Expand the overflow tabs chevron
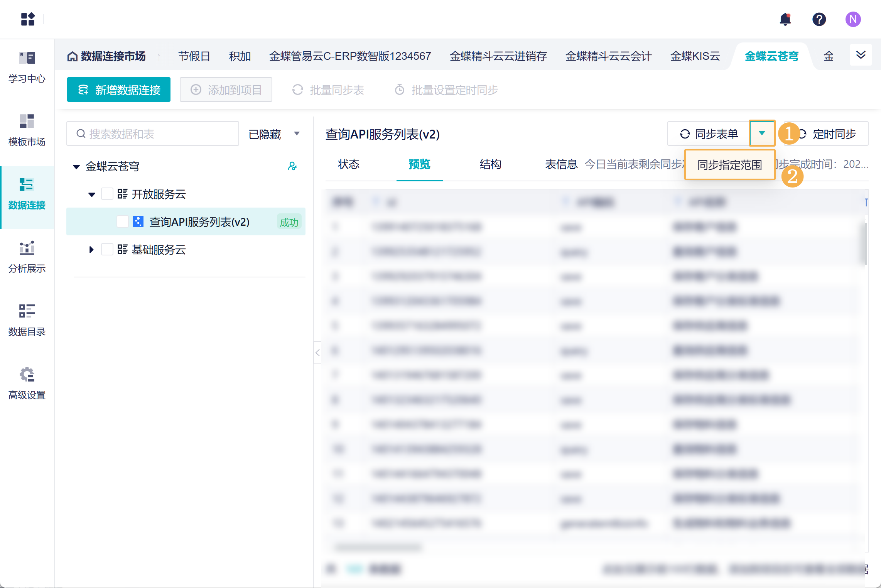This screenshot has width=881, height=588. pyautogui.click(x=861, y=55)
